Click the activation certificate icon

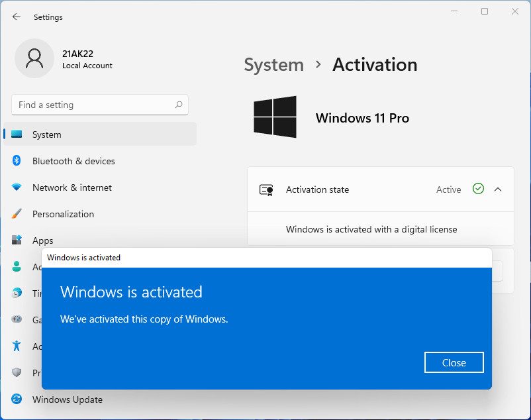pyautogui.click(x=266, y=189)
